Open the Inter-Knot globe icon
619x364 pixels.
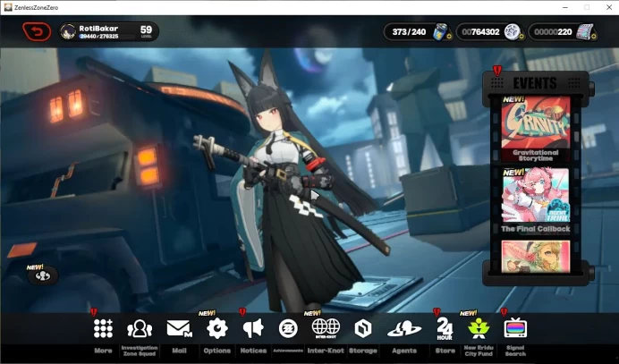(326, 328)
